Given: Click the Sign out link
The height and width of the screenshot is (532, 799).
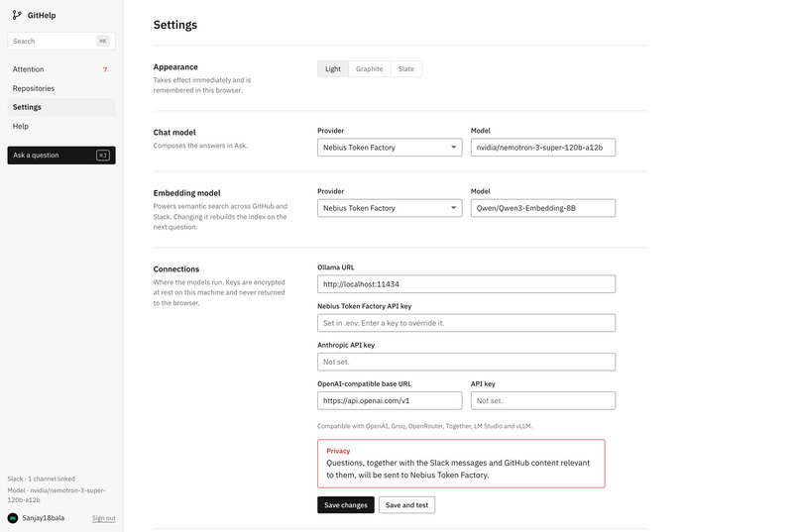Looking at the screenshot, I should click(x=103, y=518).
